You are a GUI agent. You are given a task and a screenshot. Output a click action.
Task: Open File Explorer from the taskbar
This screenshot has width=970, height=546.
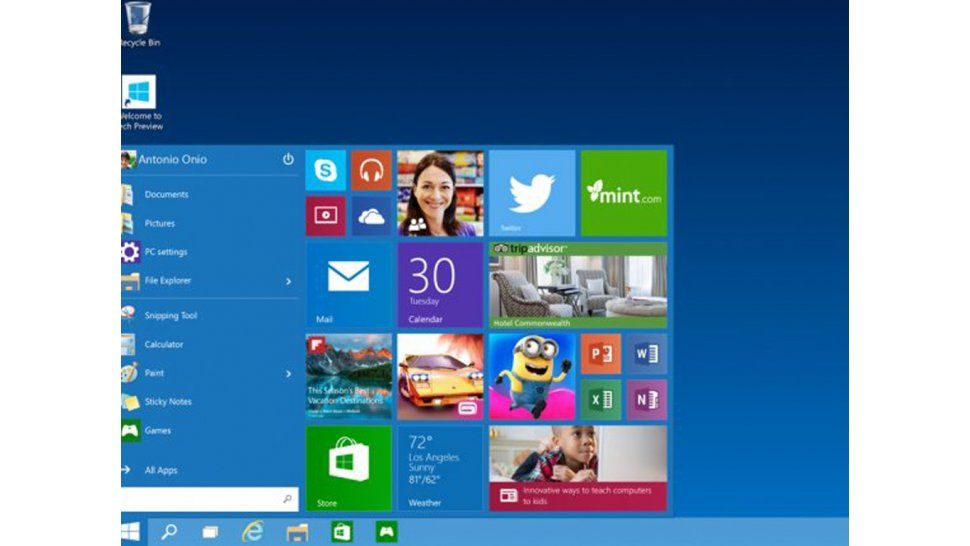pyautogui.click(x=297, y=532)
